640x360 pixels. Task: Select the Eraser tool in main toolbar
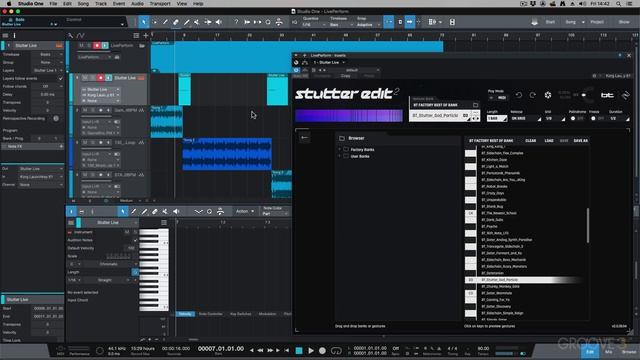tap(176, 22)
